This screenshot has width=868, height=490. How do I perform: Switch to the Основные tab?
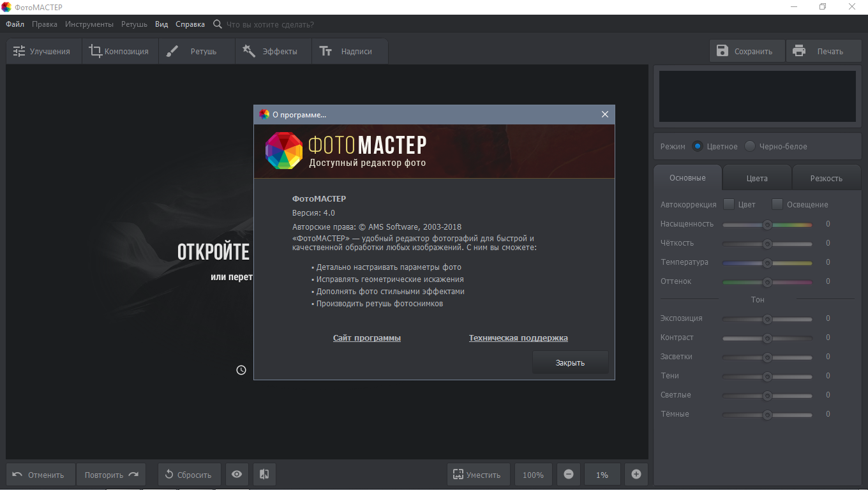(x=687, y=178)
